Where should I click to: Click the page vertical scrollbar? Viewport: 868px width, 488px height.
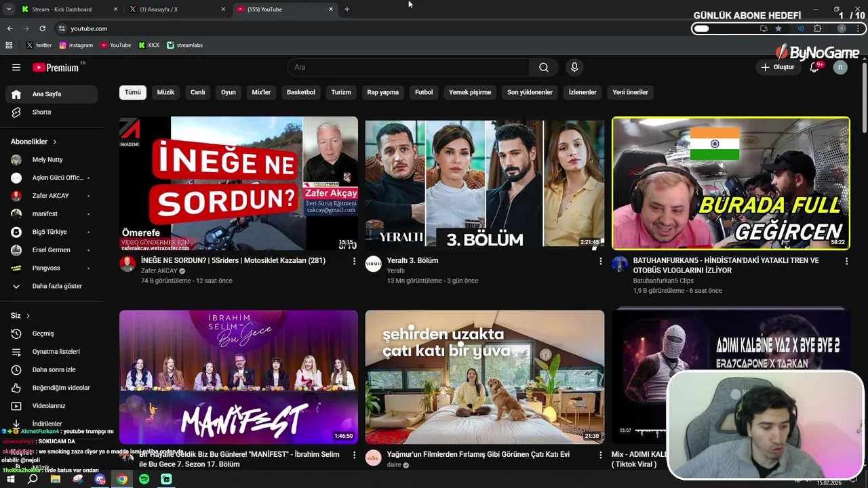click(864, 98)
